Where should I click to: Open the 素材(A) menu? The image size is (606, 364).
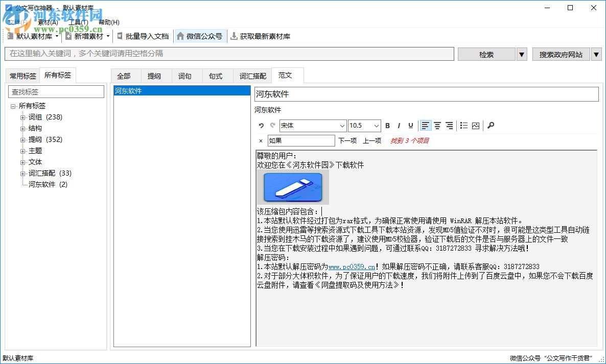tap(48, 22)
